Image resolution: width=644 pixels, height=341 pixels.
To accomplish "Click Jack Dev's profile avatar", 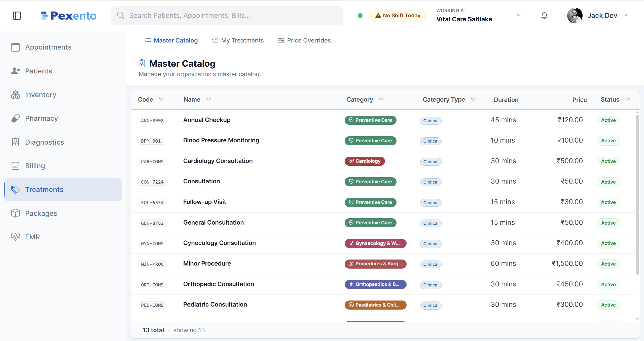I will (575, 16).
